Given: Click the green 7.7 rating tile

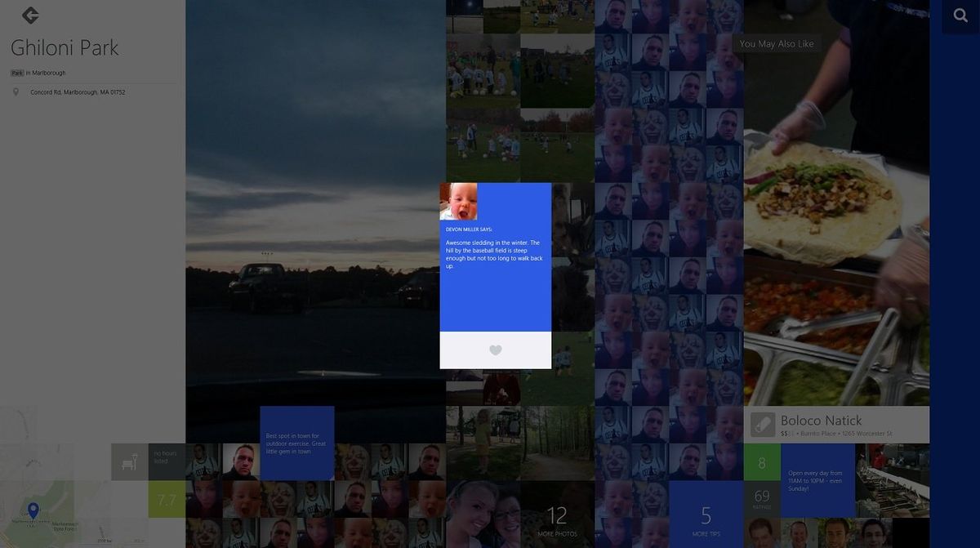Looking at the screenshot, I should (165, 497).
